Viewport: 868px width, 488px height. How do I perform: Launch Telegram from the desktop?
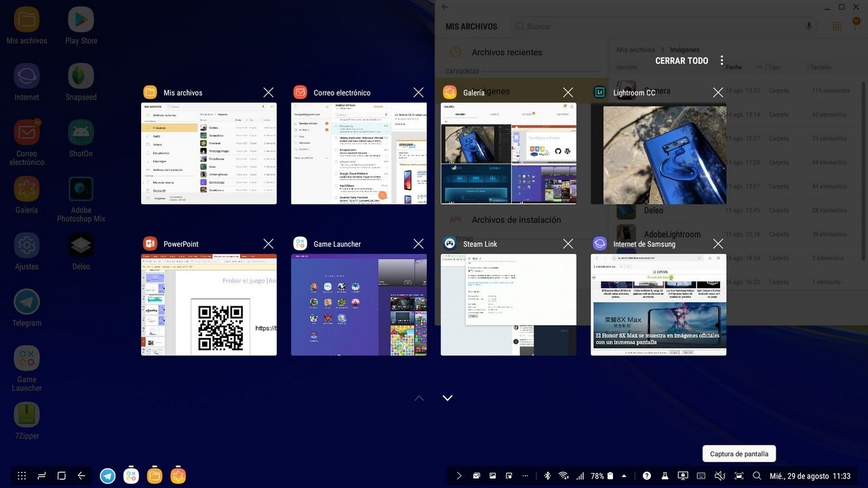[x=26, y=308]
